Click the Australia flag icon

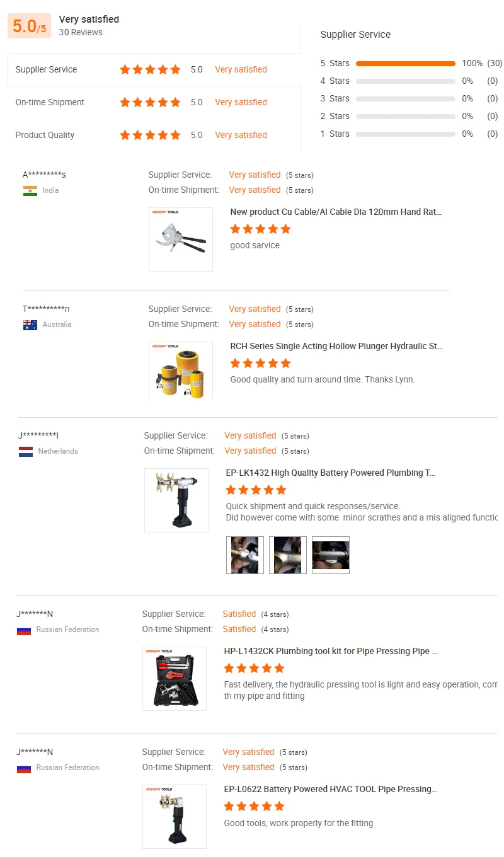click(30, 325)
